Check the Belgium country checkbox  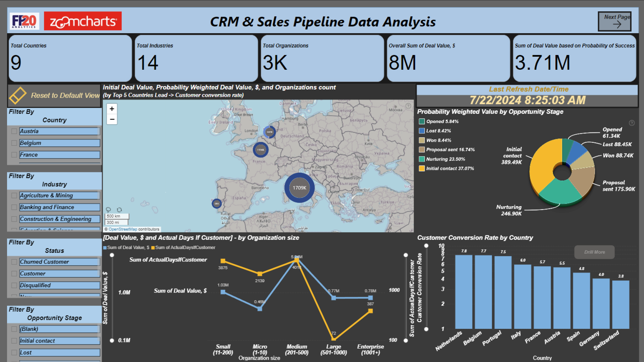tap(14, 143)
